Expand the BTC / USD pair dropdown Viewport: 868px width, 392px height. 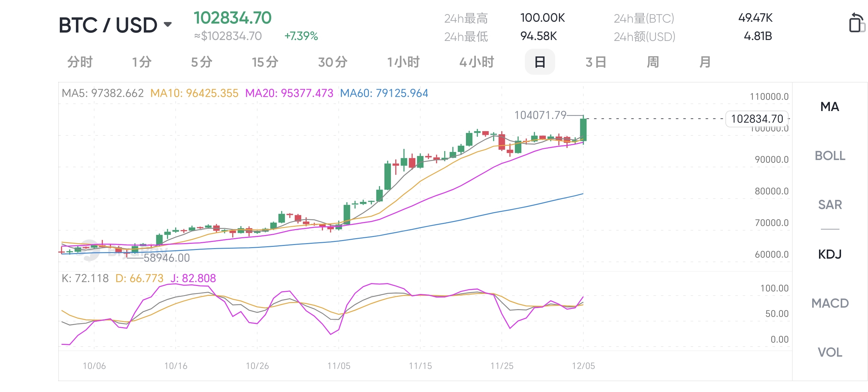167,24
